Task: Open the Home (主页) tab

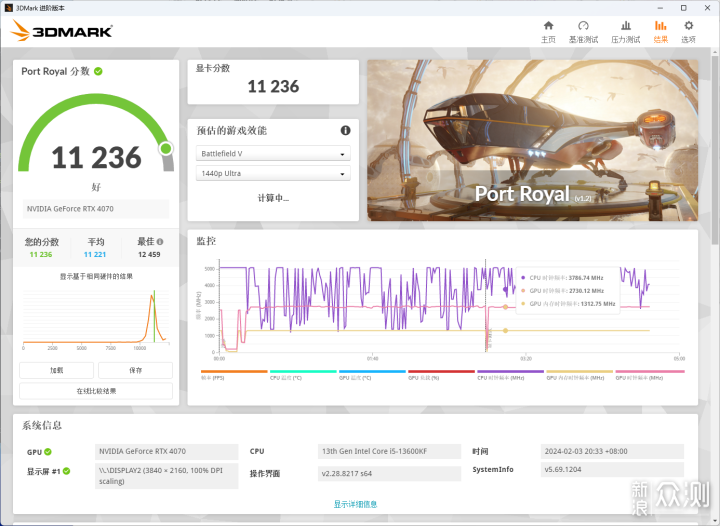Action: click(548, 32)
